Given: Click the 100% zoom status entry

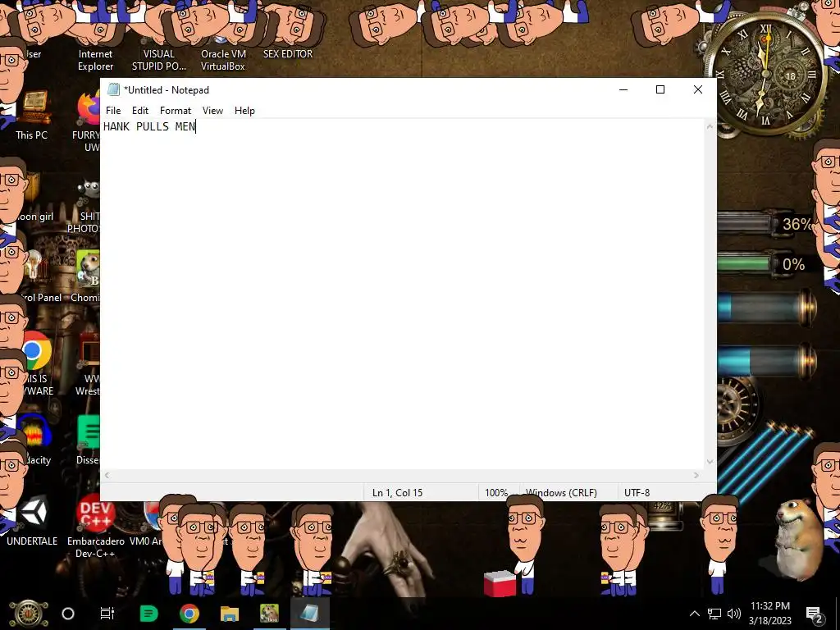Looking at the screenshot, I should click(496, 492).
